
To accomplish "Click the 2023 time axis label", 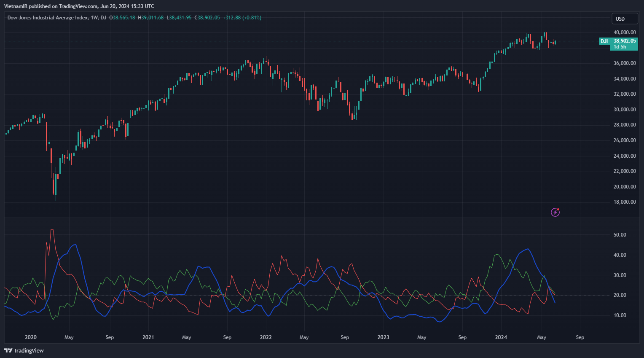I will (383, 337).
